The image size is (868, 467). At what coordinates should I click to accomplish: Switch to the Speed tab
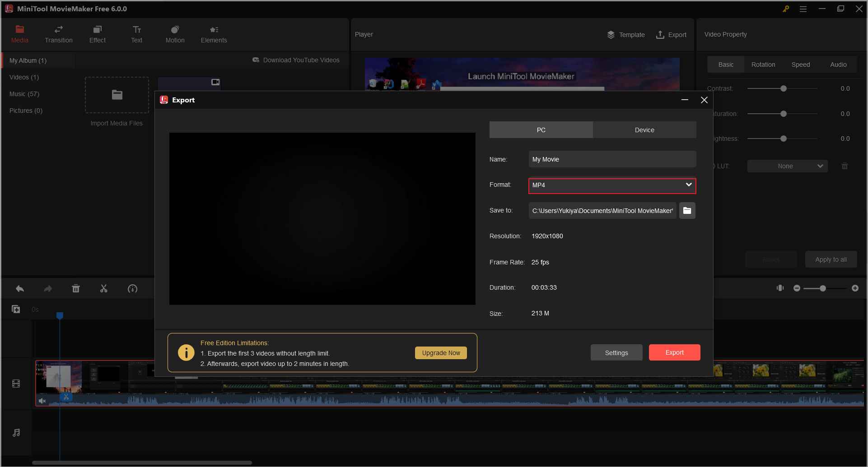coord(801,65)
